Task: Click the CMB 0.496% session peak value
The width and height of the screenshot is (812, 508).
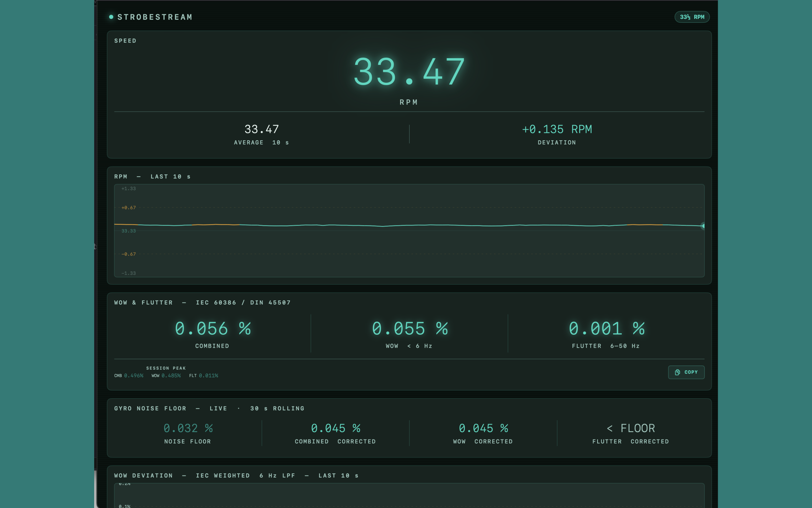Action: (129, 376)
